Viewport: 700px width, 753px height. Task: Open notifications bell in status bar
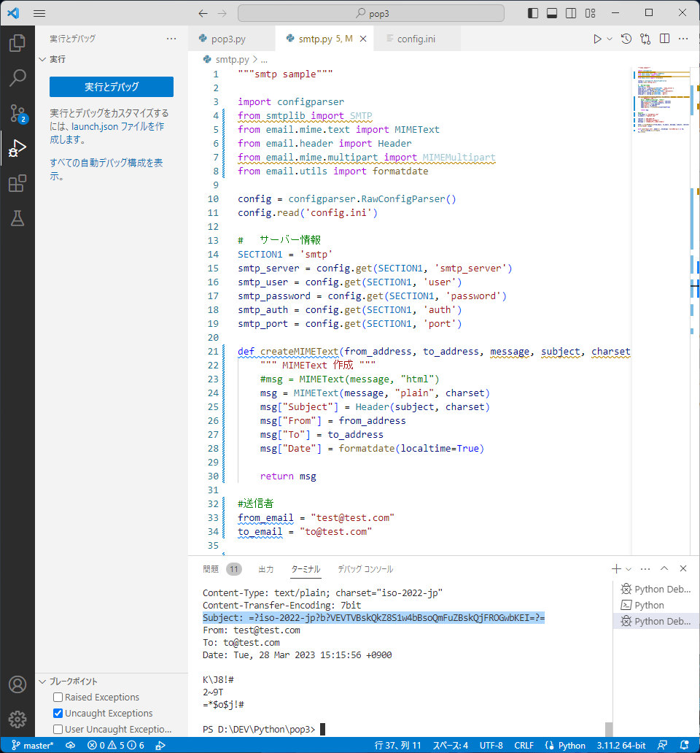pos(684,745)
